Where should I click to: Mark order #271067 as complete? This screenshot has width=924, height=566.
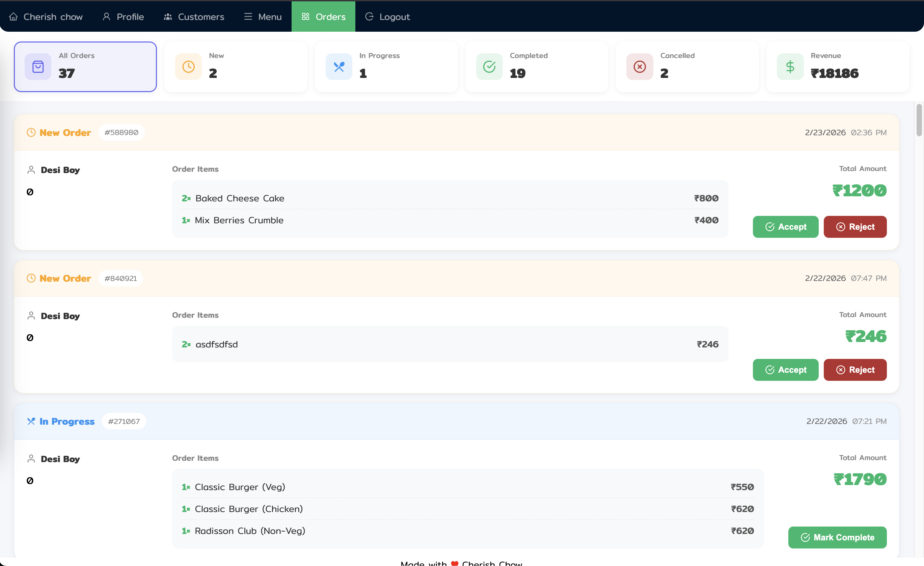point(837,537)
